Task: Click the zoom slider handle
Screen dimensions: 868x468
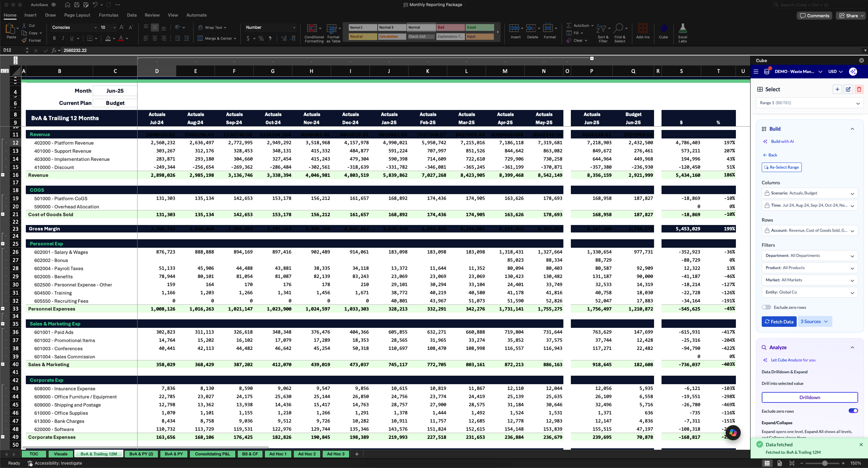Action: [825, 463]
